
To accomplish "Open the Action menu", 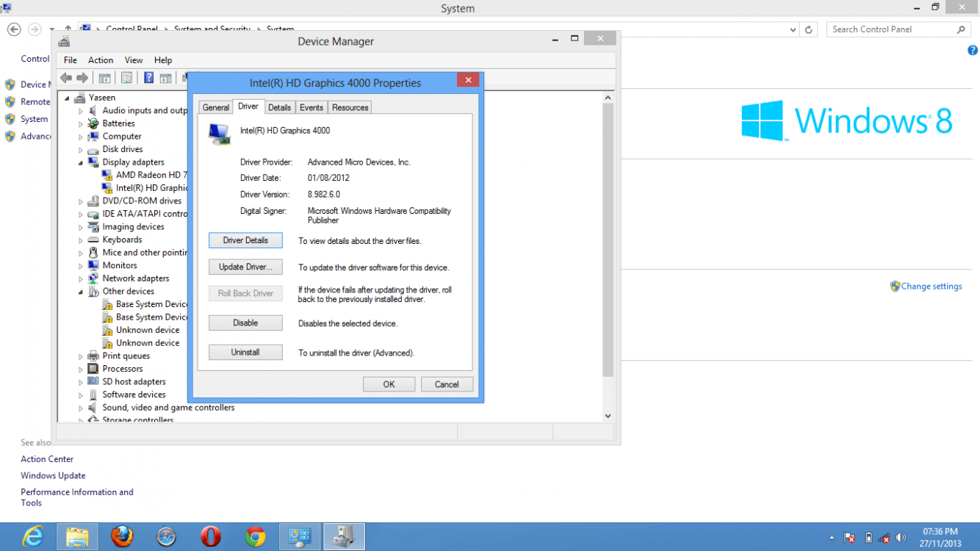I will [x=101, y=60].
